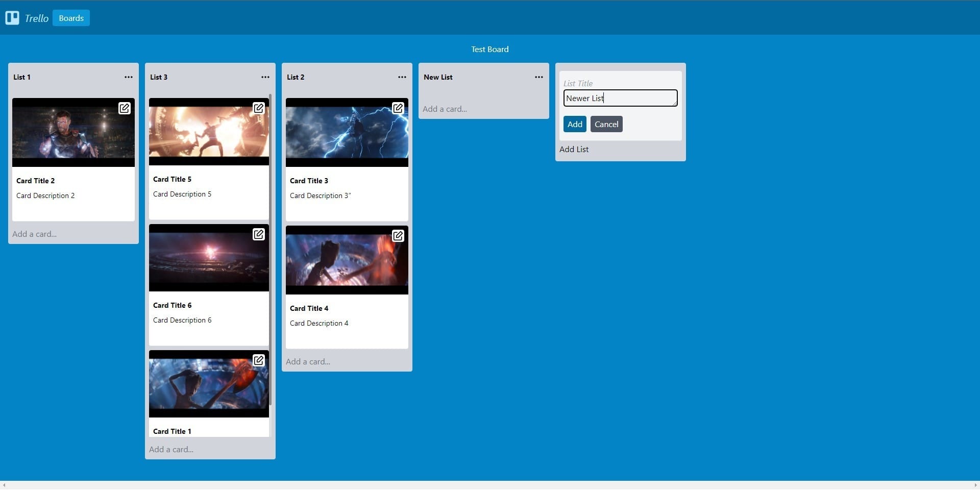Cancel the new list creation
This screenshot has width=980, height=491.
(x=606, y=124)
